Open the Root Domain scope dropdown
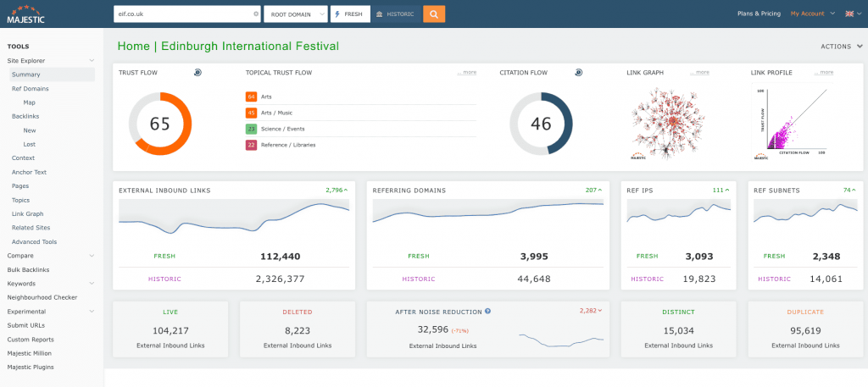The image size is (868, 387). [x=296, y=14]
